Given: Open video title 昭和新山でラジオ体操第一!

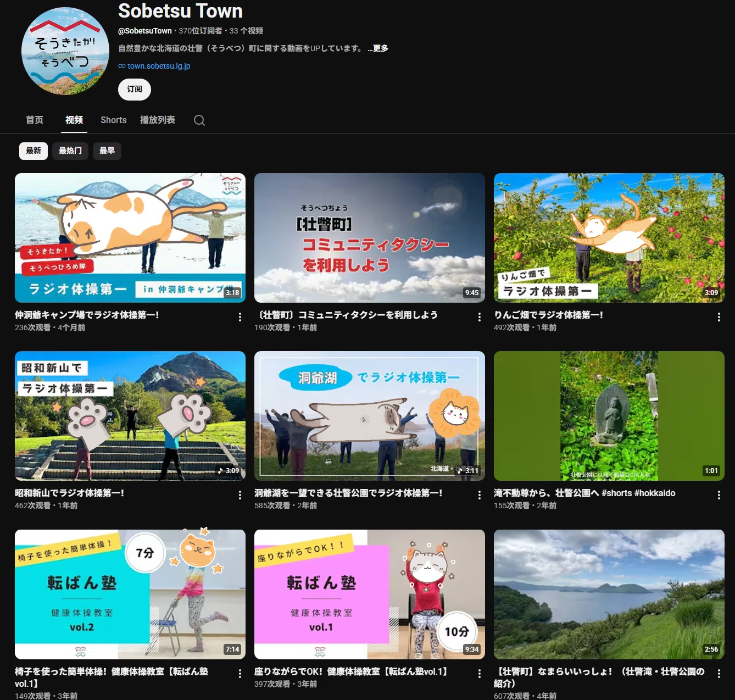Looking at the screenshot, I should pyautogui.click(x=69, y=493).
